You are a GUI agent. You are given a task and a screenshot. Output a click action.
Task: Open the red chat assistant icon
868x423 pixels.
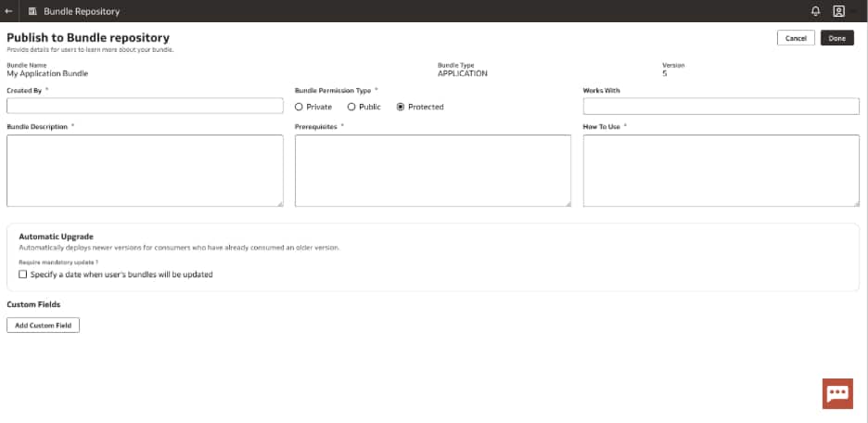click(837, 393)
